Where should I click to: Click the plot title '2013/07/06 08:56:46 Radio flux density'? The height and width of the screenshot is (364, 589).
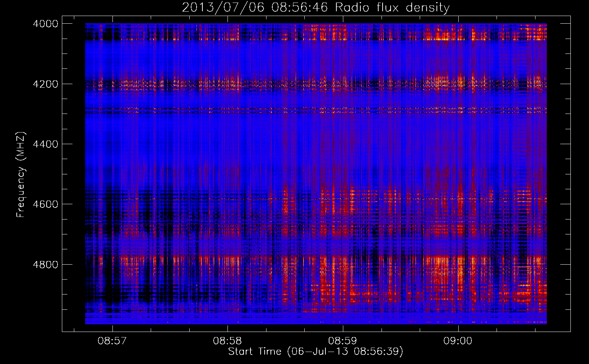coord(316,7)
